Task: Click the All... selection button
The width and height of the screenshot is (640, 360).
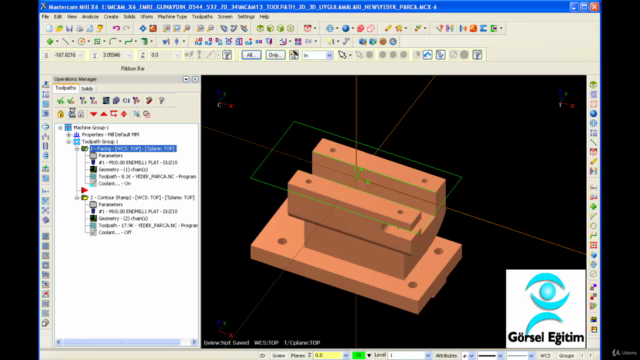Action: pos(251,55)
